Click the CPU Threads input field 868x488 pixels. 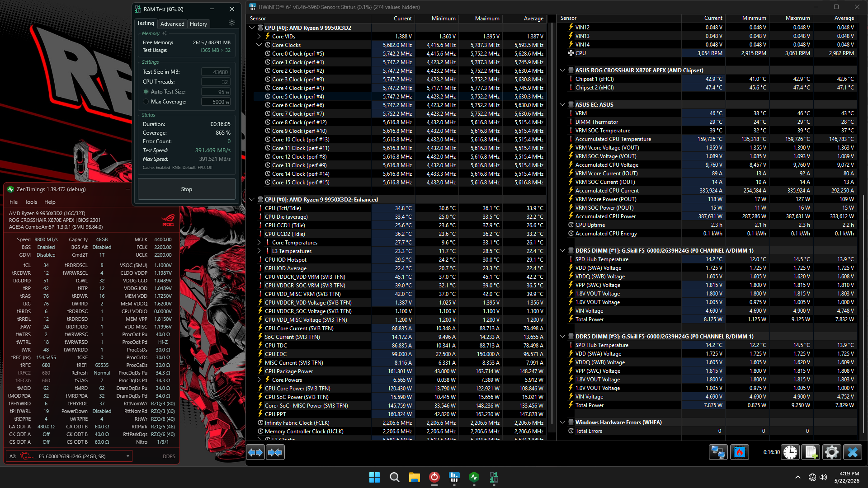(216, 82)
